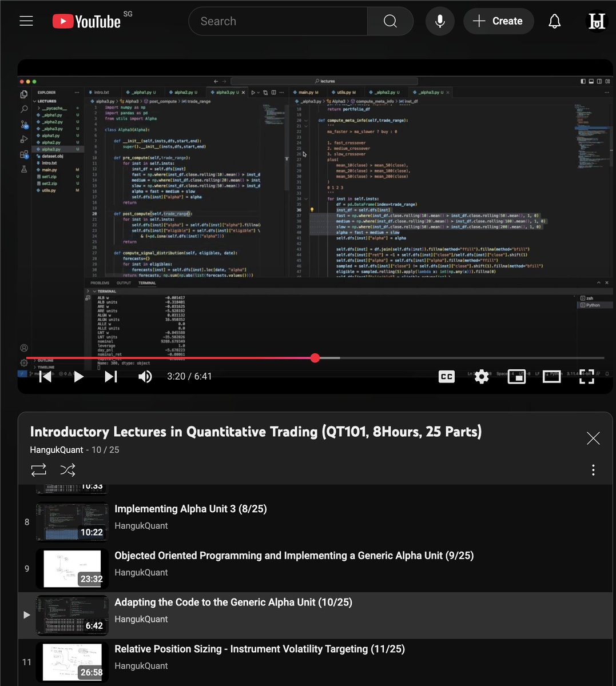Click thumbnail with 23:32 duration

pyautogui.click(x=72, y=568)
